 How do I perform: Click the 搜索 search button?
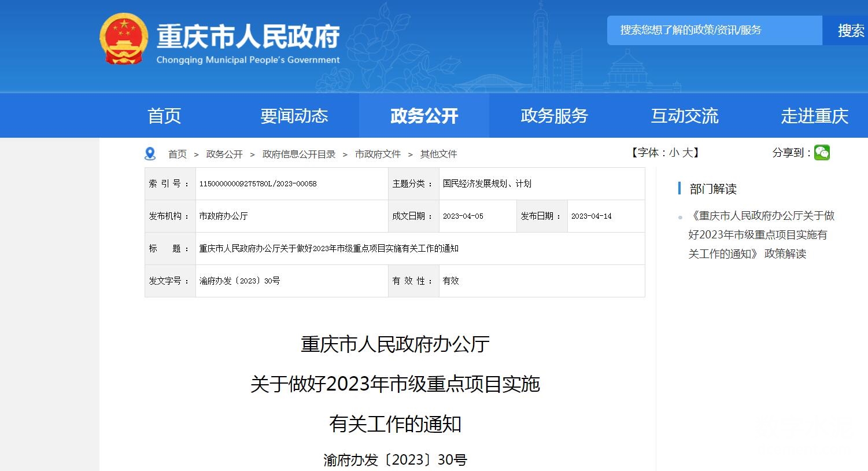[x=845, y=30]
